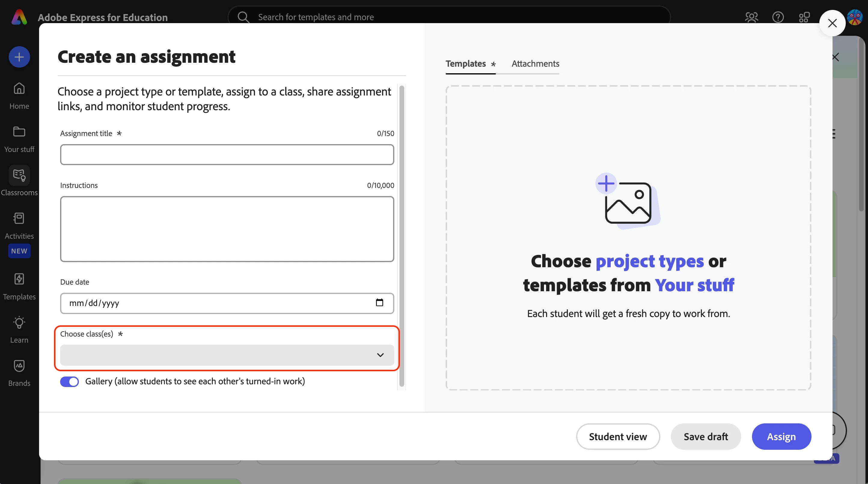Open Your stuff folder in sidebar
868x484 pixels.
19,139
